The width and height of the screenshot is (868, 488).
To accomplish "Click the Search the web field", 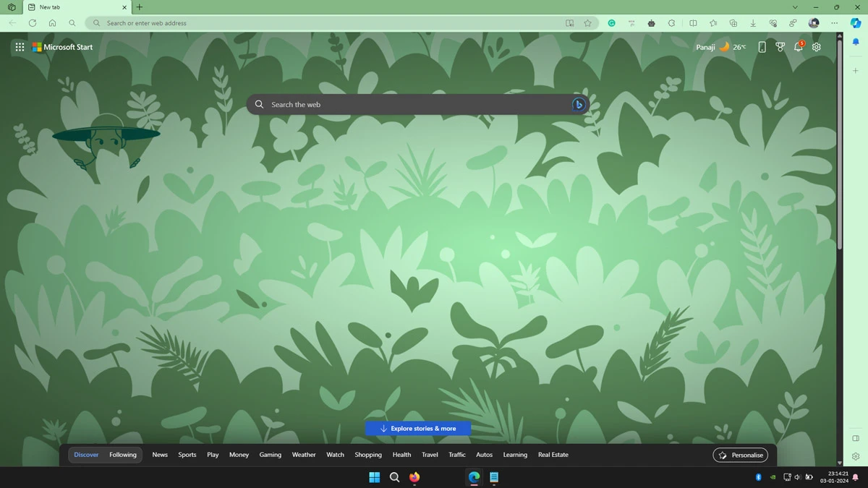I will [412, 105].
